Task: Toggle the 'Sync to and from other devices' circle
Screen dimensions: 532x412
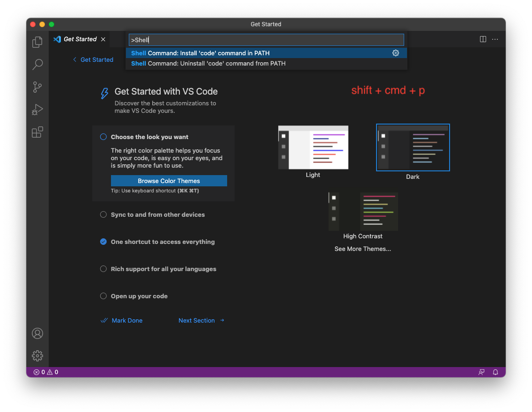Action: click(103, 214)
